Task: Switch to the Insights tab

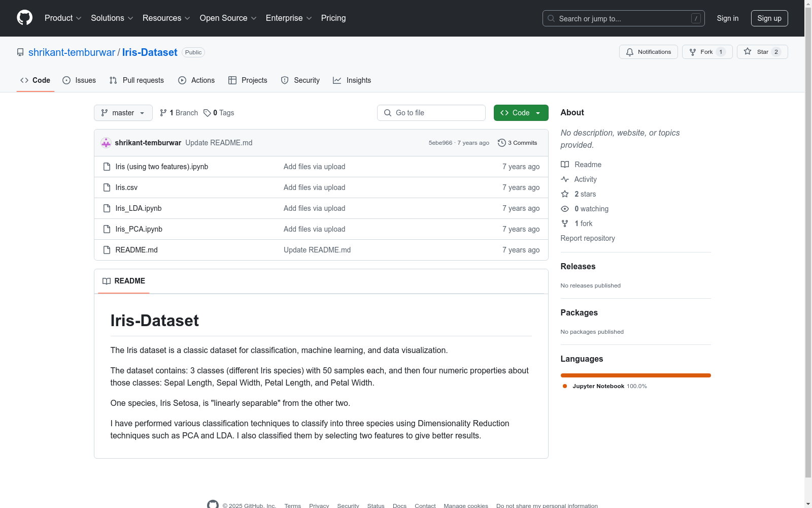Action: click(352, 80)
